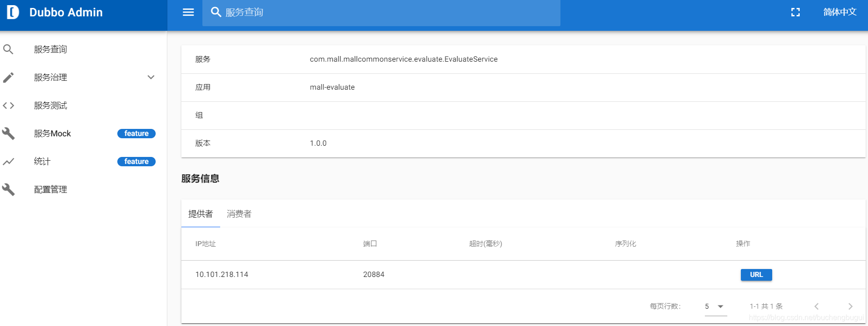Open the 简体中文 language selector
Image resolution: width=868 pixels, height=326 pixels.
(x=840, y=12)
